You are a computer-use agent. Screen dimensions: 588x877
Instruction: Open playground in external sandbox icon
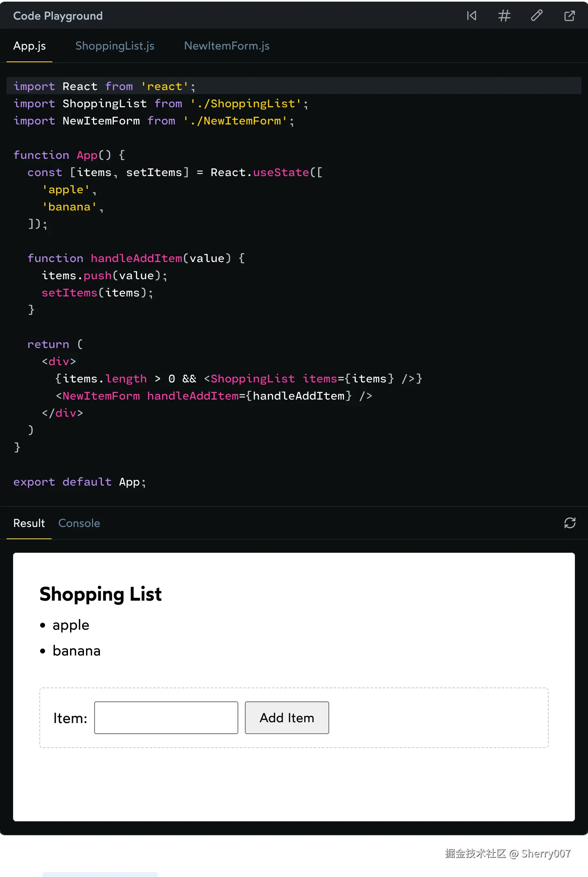click(x=569, y=16)
